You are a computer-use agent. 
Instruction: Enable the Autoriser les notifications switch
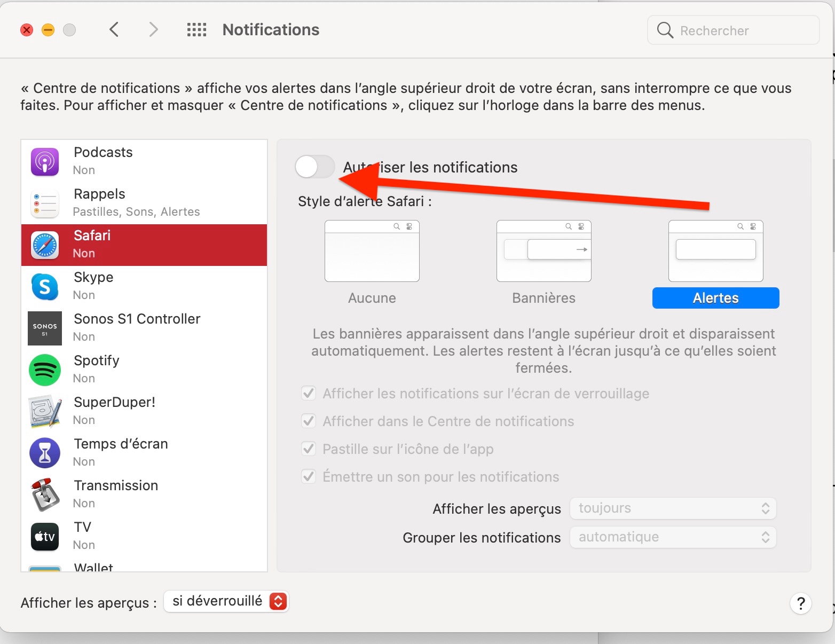point(315,167)
